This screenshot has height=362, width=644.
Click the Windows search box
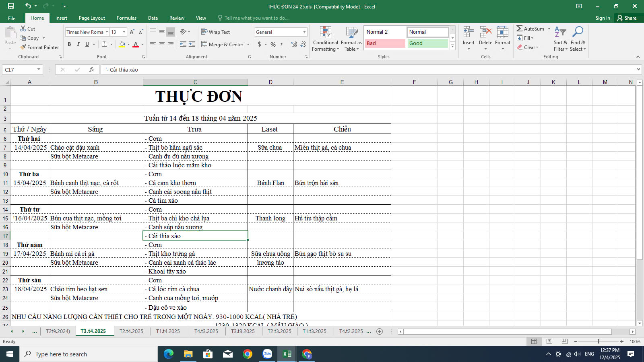tap(89, 354)
